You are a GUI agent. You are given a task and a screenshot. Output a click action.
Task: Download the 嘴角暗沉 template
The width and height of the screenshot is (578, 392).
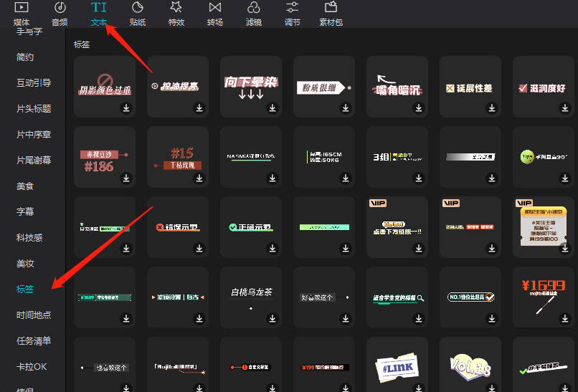coord(419,108)
